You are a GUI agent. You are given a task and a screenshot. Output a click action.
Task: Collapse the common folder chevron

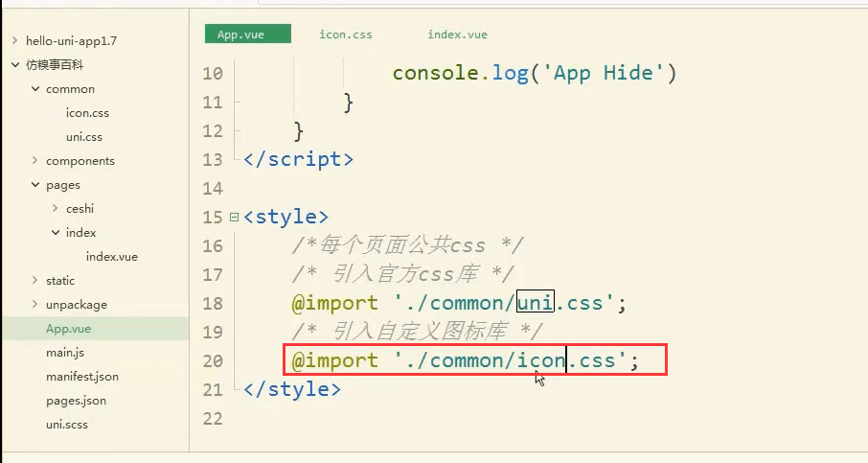pyautogui.click(x=35, y=88)
